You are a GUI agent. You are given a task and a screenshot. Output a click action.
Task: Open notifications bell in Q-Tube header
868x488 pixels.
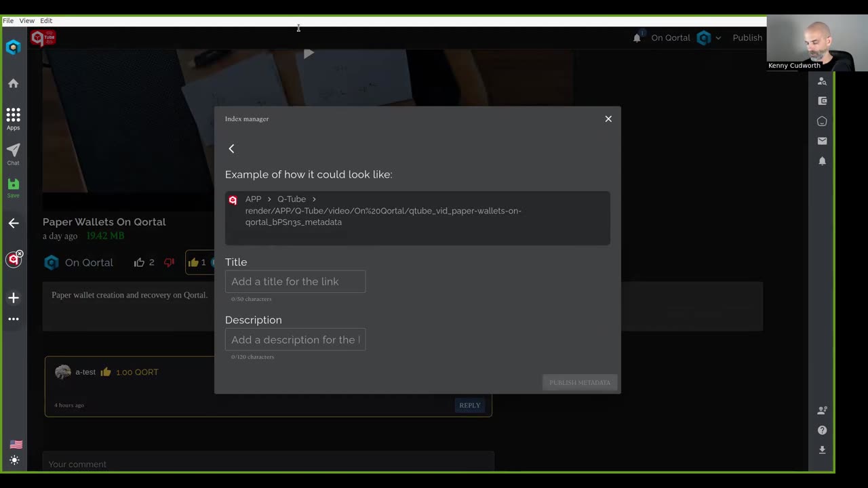tap(637, 38)
